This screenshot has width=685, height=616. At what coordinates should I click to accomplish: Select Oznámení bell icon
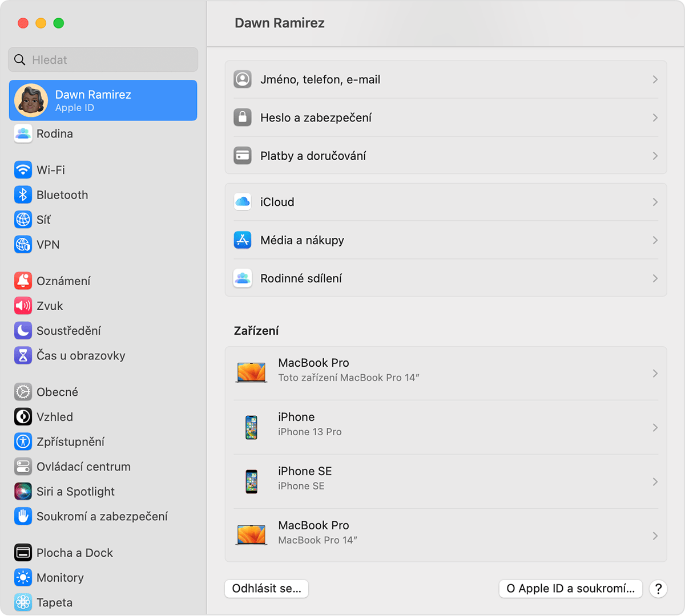click(x=23, y=281)
